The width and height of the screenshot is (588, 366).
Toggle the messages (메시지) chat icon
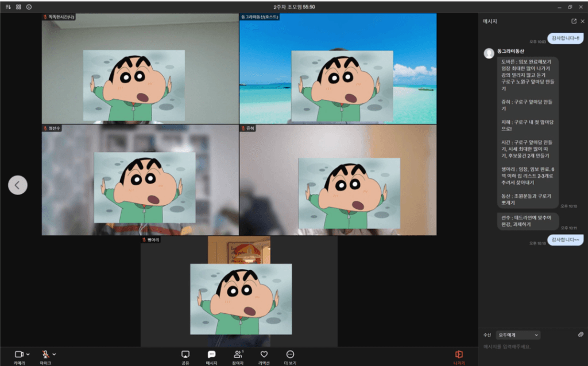tap(211, 355)
